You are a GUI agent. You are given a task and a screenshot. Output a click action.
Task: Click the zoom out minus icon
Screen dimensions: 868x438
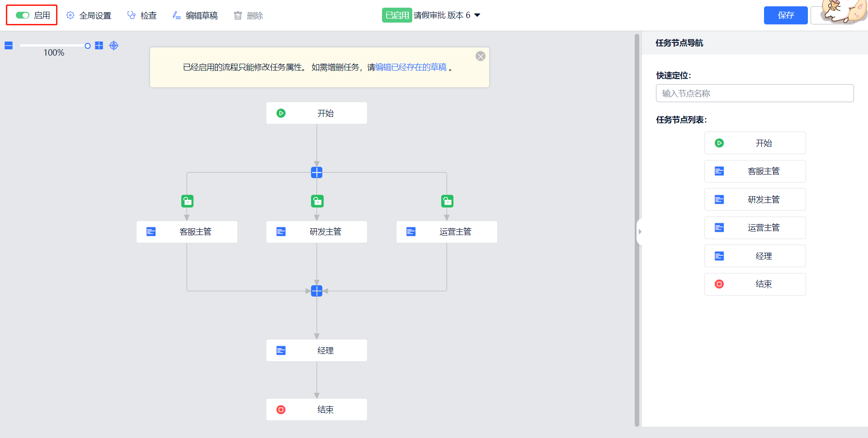click(x=9, y=46)
